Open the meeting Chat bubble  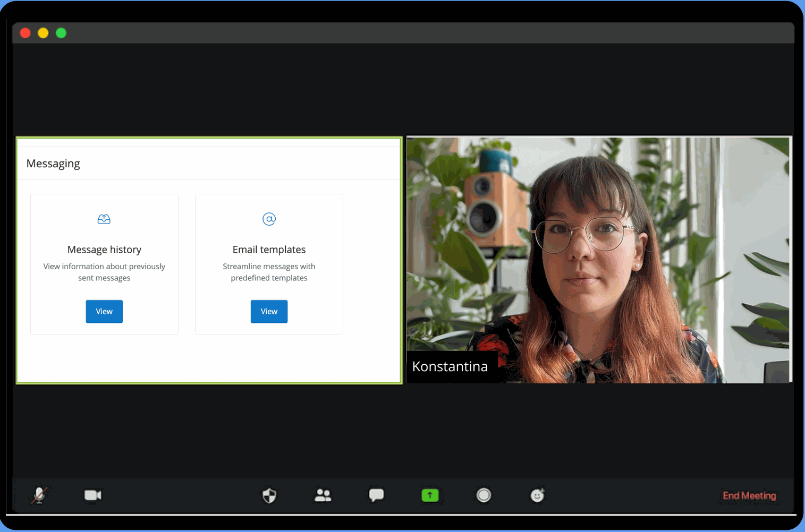376,495
